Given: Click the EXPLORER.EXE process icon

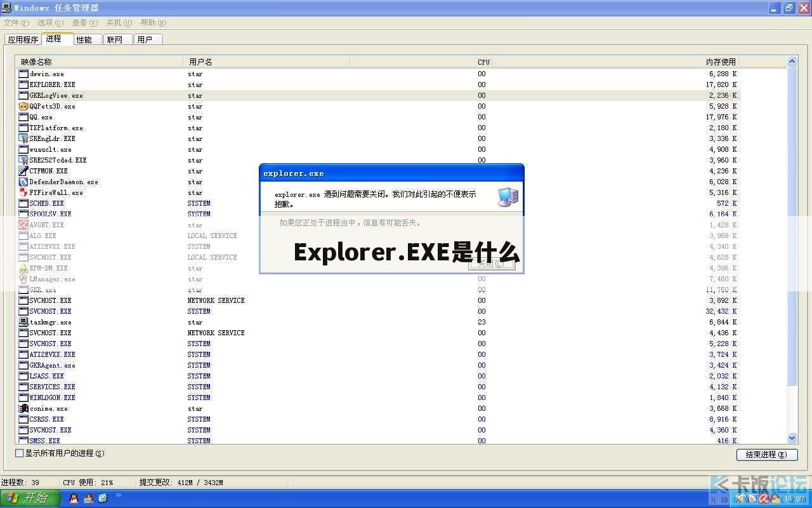Looking at the screenshot, I should click(23, 84).
